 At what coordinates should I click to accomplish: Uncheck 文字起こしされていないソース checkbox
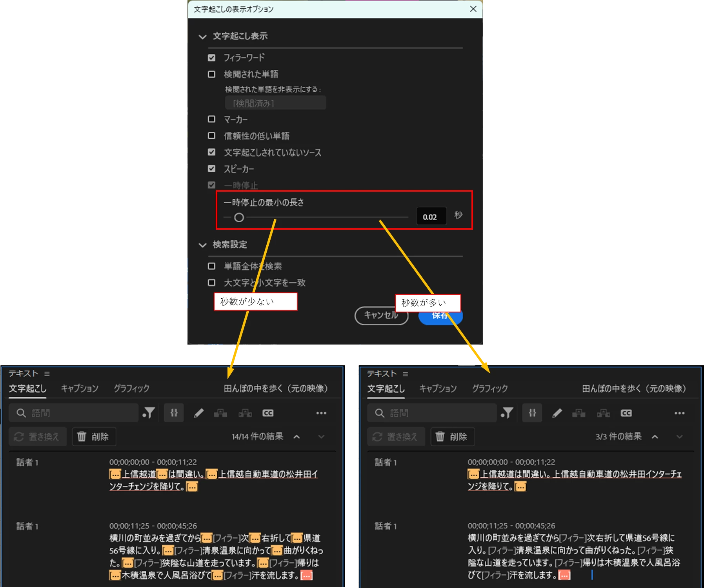click(x=211, y=152)
